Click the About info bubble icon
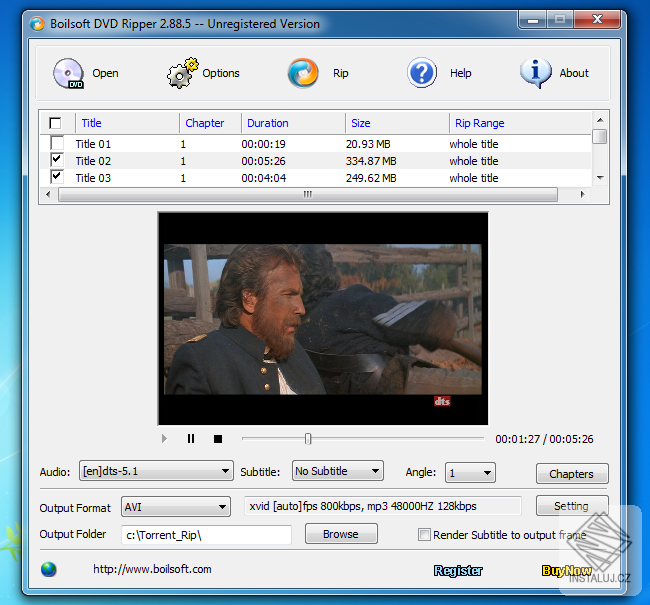Viewport: 650px width, 605px height. click(536, 73)
